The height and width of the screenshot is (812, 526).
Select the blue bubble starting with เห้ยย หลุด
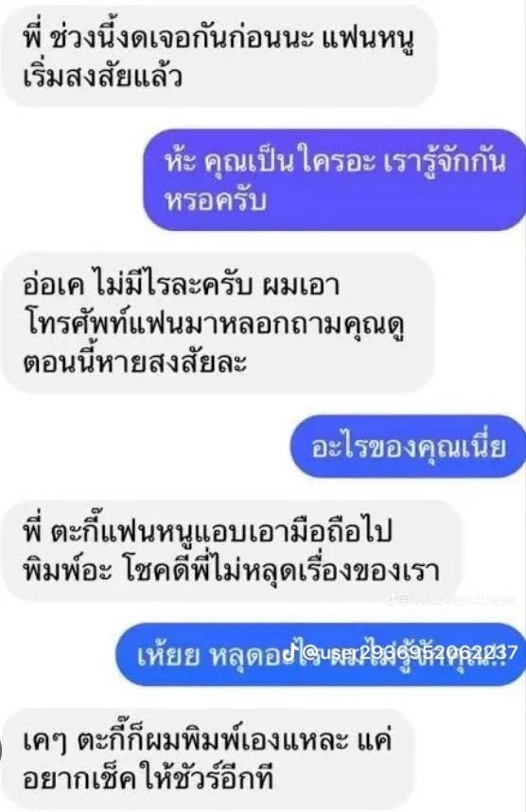click(x=321, y=654)
